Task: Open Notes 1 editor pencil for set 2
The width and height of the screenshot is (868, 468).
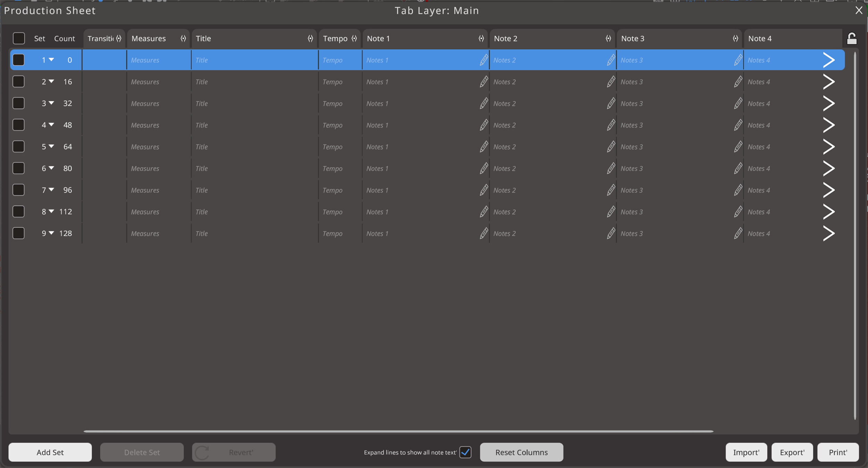Action: click(x=484, y=82)
